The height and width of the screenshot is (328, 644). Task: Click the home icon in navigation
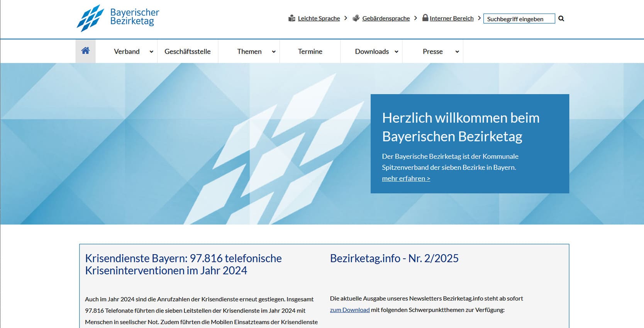click(x=85, y=51)
